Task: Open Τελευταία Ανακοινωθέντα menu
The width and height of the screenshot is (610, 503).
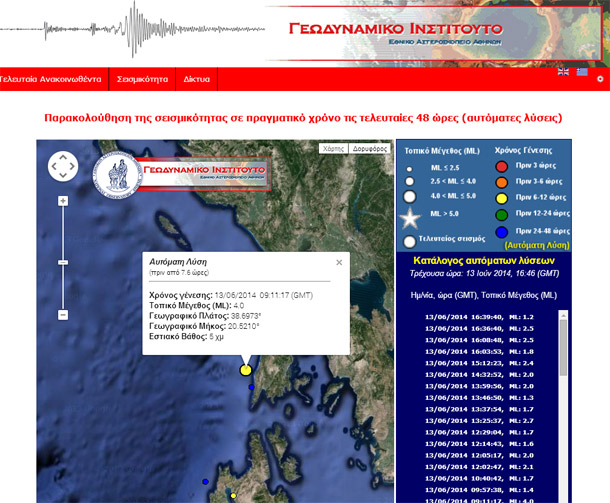Action: coord(51,79)
